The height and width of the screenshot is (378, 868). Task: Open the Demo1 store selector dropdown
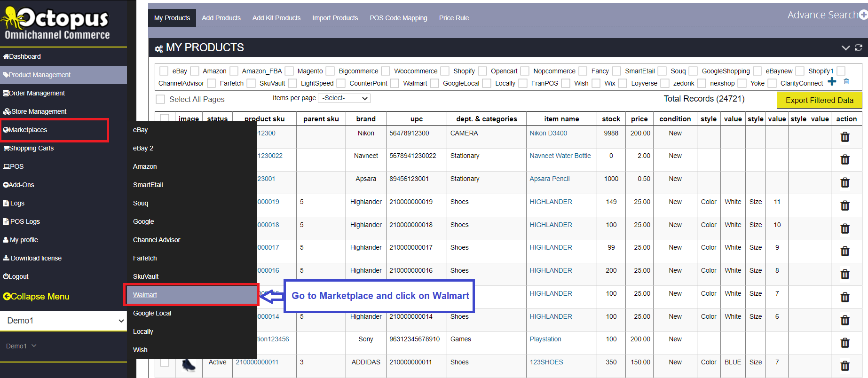pyautogui.click(x=63, y=321)
